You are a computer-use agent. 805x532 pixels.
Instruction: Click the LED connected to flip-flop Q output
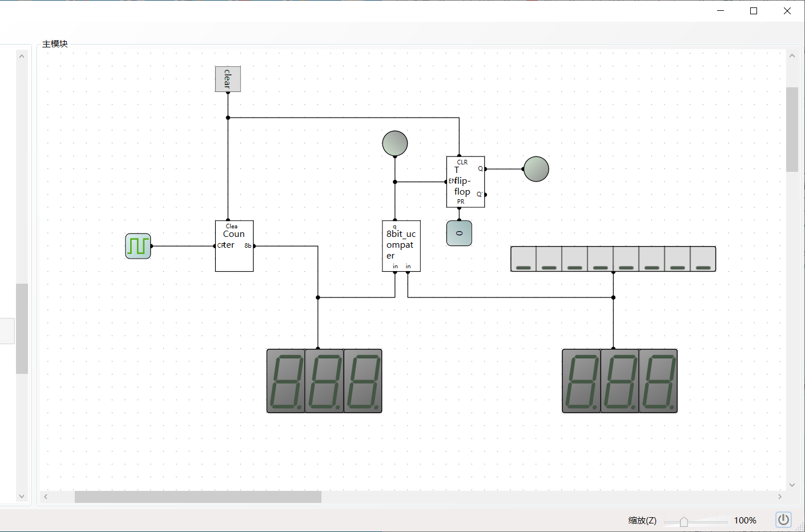point(536,169)
